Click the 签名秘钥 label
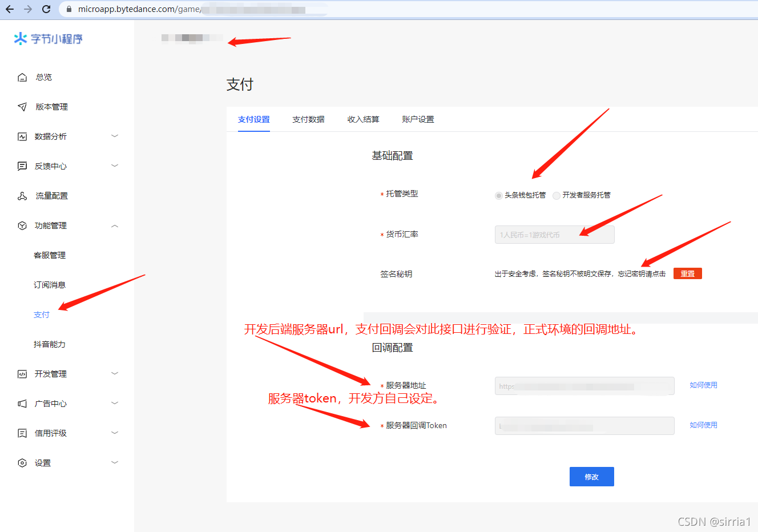The width and height of the screenshot is (758, 532). (396, 274)
